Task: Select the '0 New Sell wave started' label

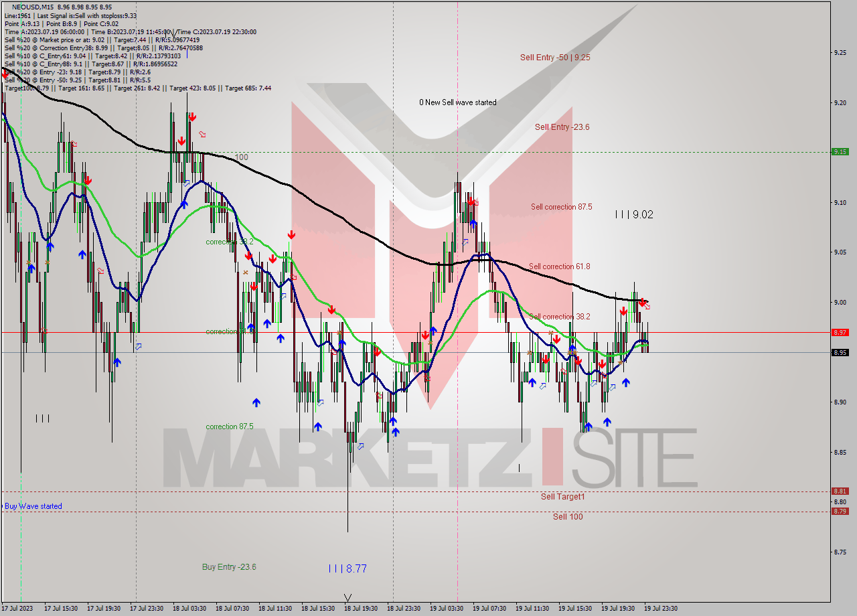Action: pos(458,102)
